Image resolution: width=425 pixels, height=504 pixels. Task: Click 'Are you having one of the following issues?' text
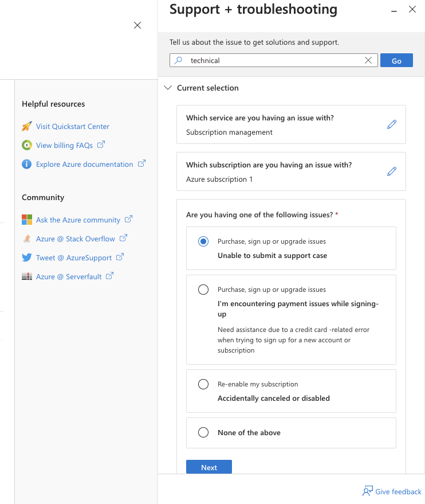259,214
